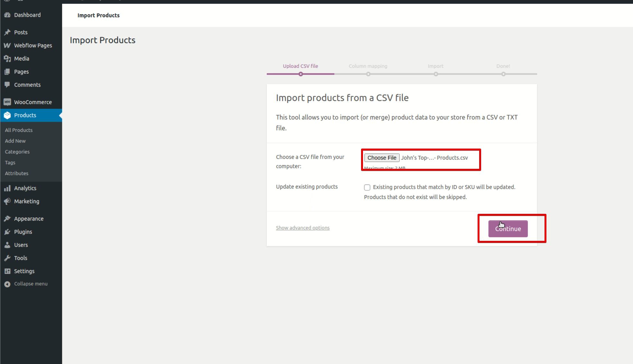This screenshot has height=364, width=633.
Task: Click the Continue button
Action: 508,229
